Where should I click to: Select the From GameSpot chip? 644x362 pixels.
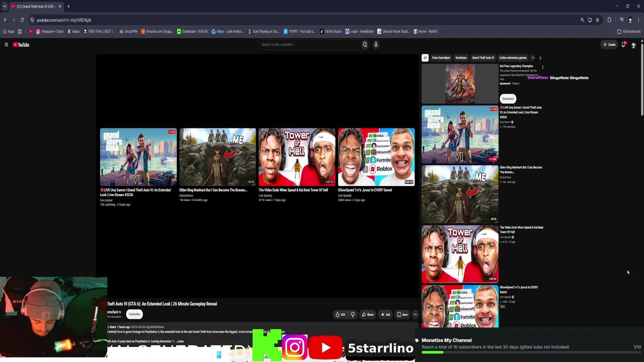point(441,58)
